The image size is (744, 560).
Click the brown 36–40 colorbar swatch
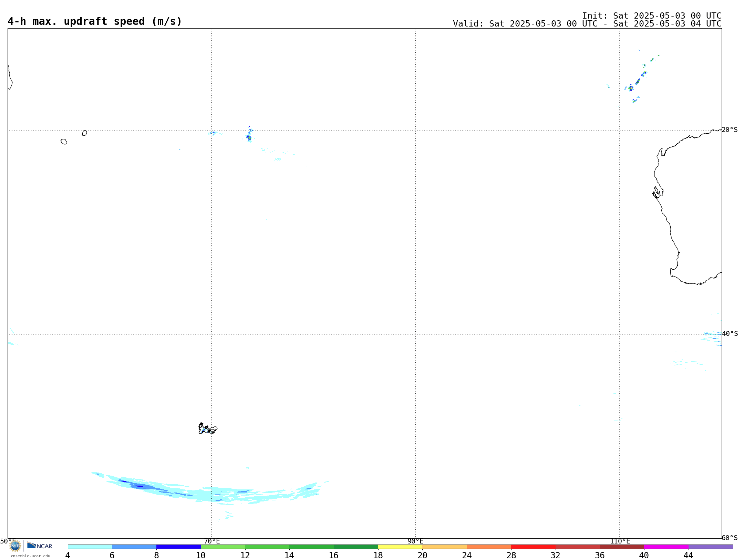click(622, 547)
